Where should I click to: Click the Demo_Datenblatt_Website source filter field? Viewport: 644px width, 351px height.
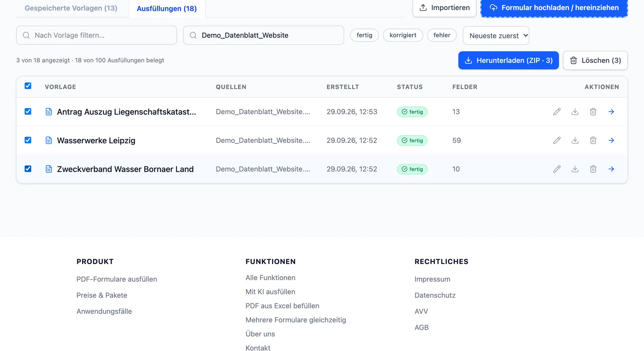coord(264,35)
